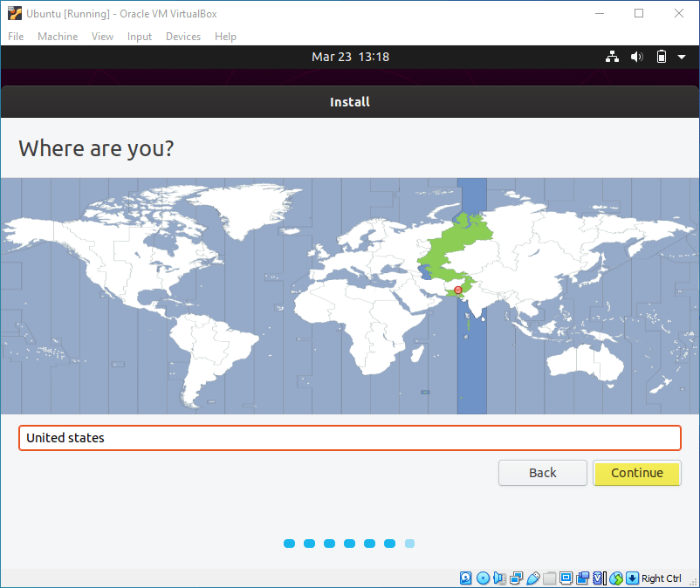Screen dimensions: 700x588
Task: Click the network adapters indicator icon
Action: (516, 578)
